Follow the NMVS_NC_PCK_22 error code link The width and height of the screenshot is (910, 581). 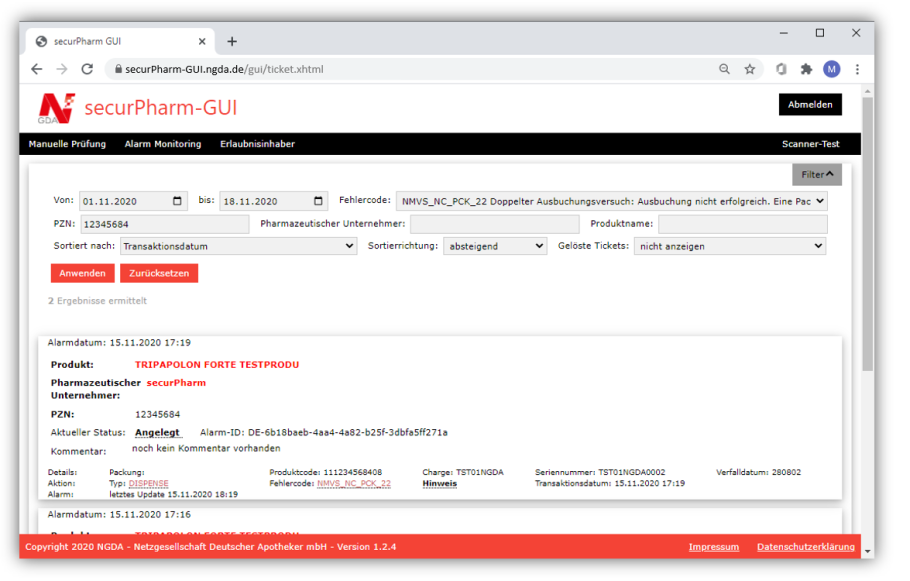pyautogui.click(x=353, y=483)
